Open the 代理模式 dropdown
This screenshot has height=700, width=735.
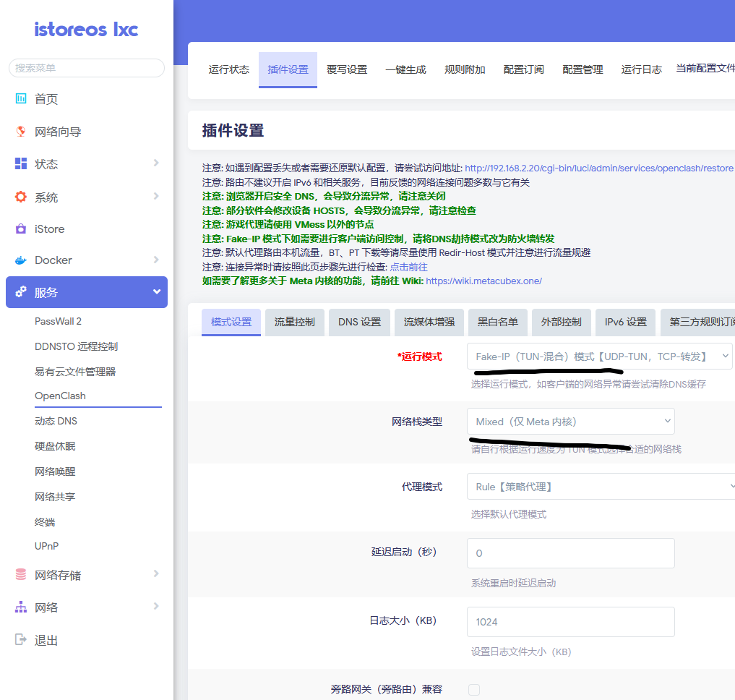(x=601, y=487)
